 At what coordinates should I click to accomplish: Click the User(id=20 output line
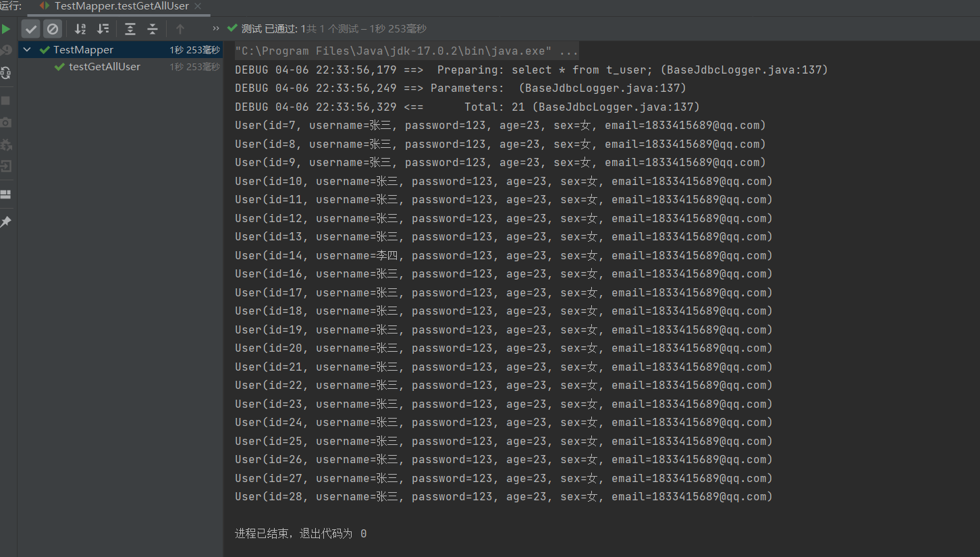point(504,348)
